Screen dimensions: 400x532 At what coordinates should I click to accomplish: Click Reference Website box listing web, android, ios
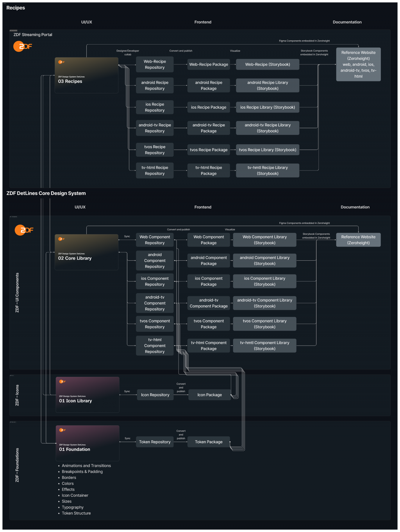(x=358, y=64)
